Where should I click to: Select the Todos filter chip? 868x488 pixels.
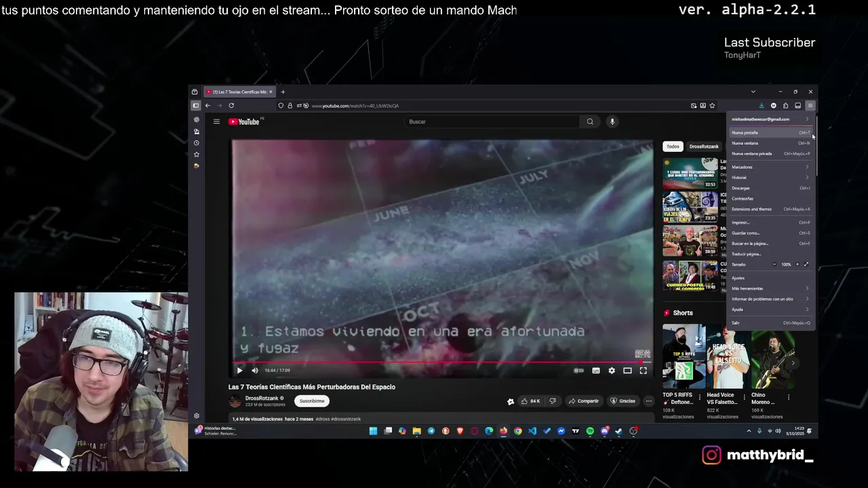[x=673, y=146]
